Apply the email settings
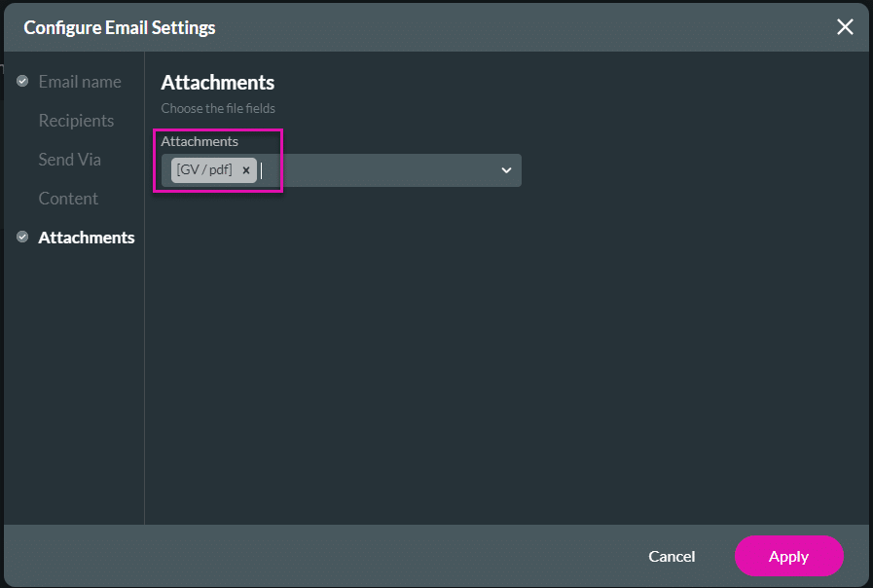The height and width of the screenshot is (588, 873). pyautogui.click(x=788, y=556)
